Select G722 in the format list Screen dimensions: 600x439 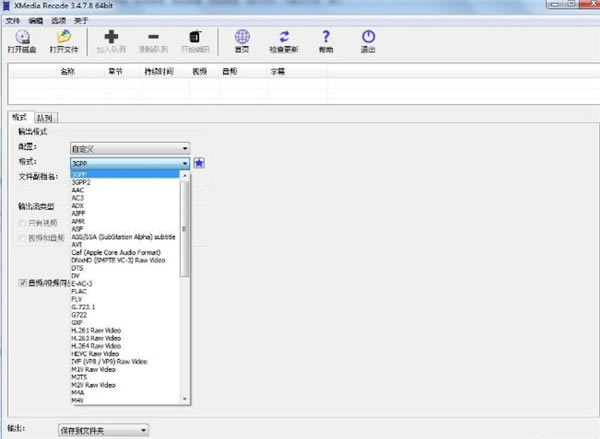tap(125, 315)
